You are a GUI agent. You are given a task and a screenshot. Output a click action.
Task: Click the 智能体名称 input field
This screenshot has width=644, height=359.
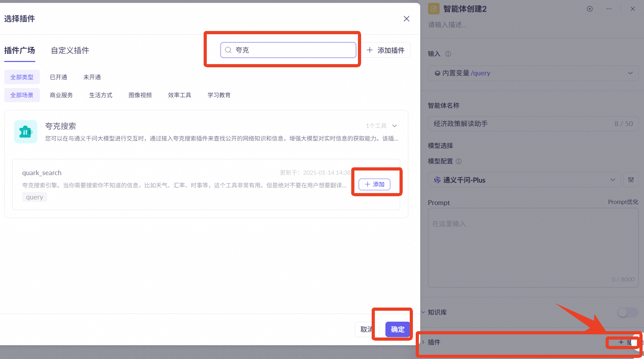(x=533, y=124)
